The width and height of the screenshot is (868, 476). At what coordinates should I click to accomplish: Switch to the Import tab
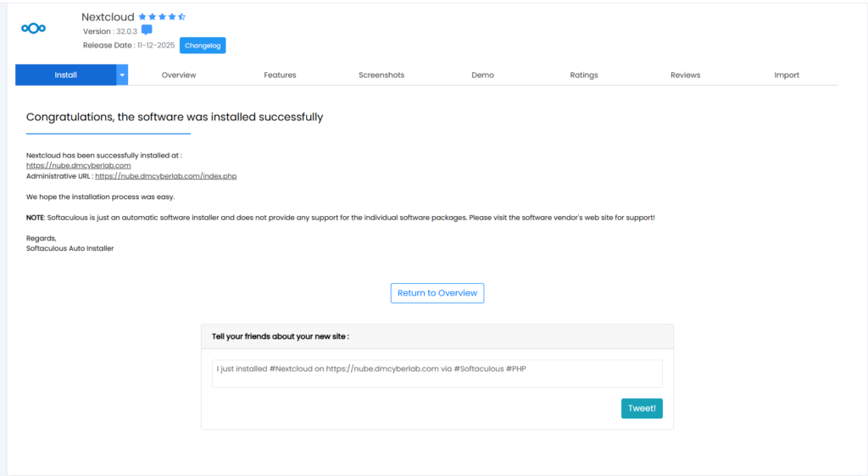787,75
